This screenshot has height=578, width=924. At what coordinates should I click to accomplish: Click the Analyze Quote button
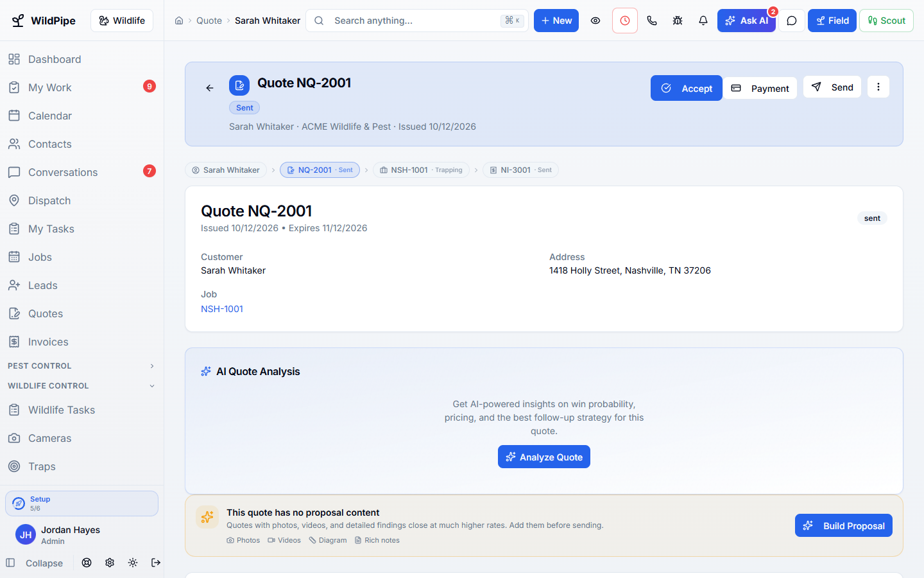pos(544,457)
